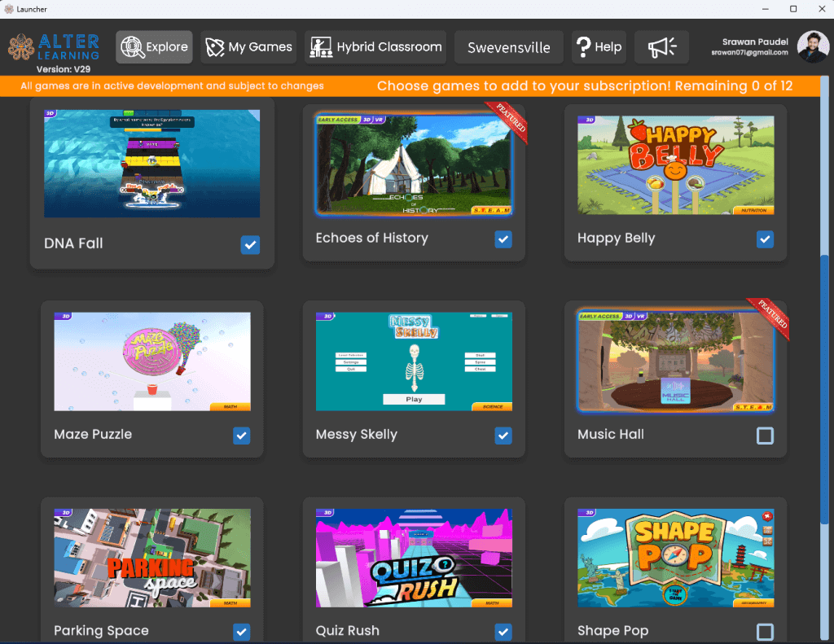The image size is (834, 644).
Task: Click the Echoes of History title
Action: [371, 238]
